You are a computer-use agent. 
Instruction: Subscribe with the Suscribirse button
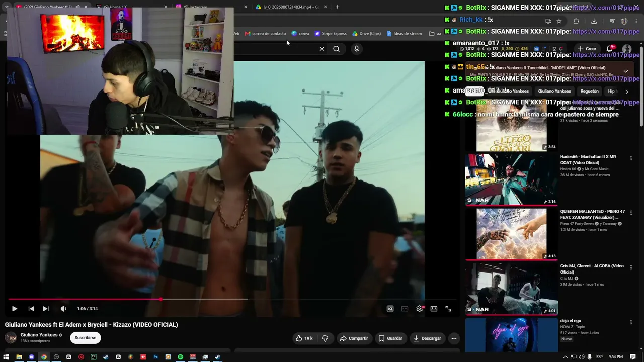(86, 338)
